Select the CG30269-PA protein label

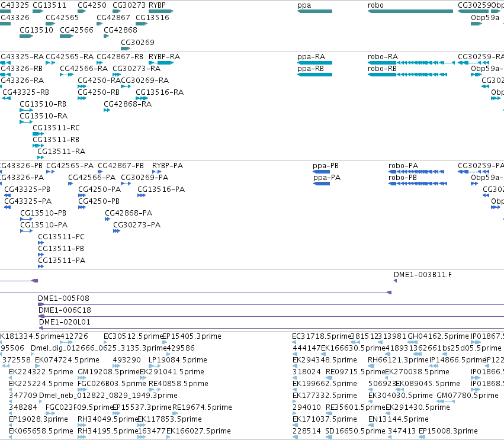[145, 178]
